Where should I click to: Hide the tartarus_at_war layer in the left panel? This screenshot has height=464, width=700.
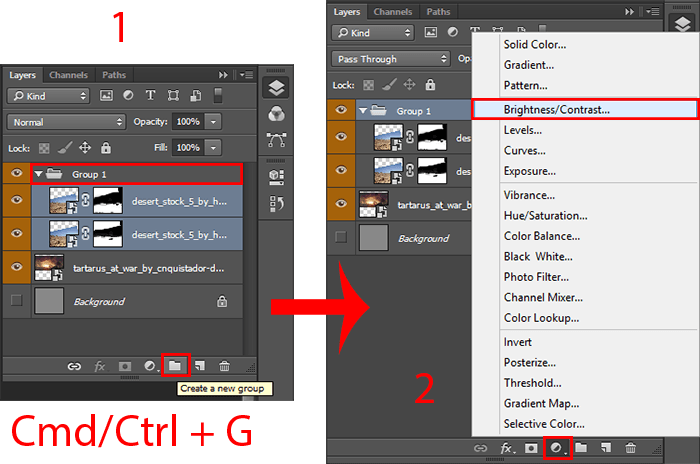(16, 267)
